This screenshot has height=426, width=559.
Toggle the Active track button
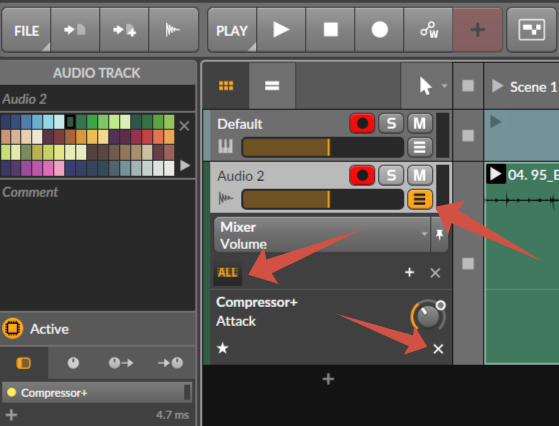(x=13, y=328)
